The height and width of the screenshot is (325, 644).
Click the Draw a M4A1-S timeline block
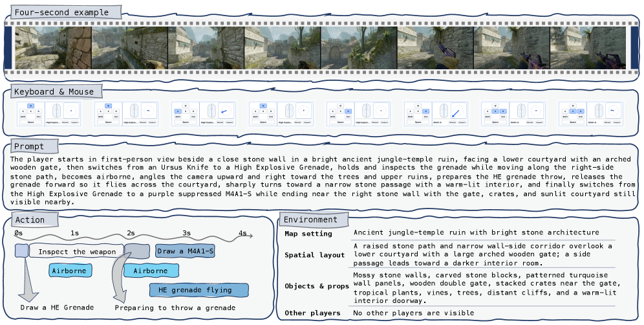point(185,251)
